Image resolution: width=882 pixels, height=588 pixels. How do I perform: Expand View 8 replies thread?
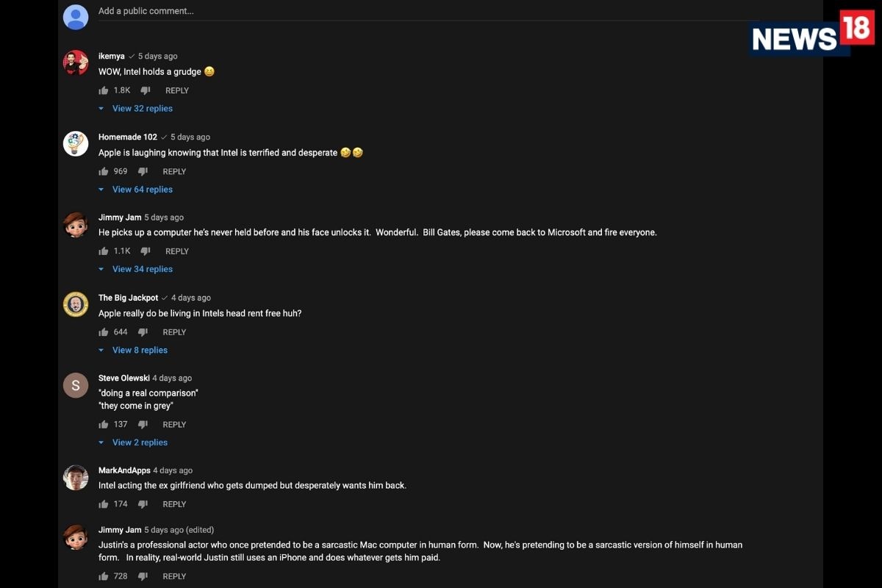[140, 351]
